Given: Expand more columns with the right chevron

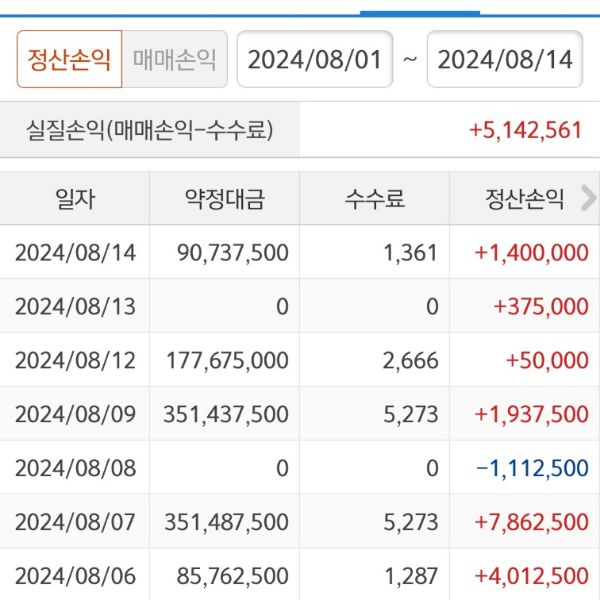Looking at the screenshot, I should [588, 198].
